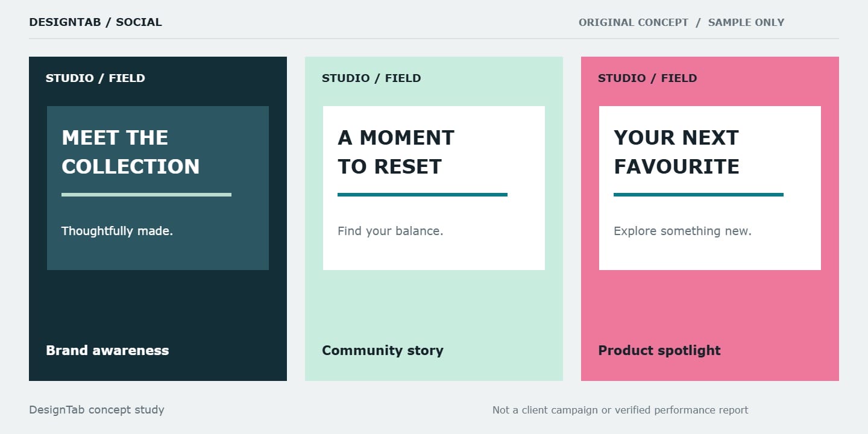The width and height of the screenshot is (868, 434).
Task: Select the "Thoughtfully made." tagline
Action: click(117, 231)
